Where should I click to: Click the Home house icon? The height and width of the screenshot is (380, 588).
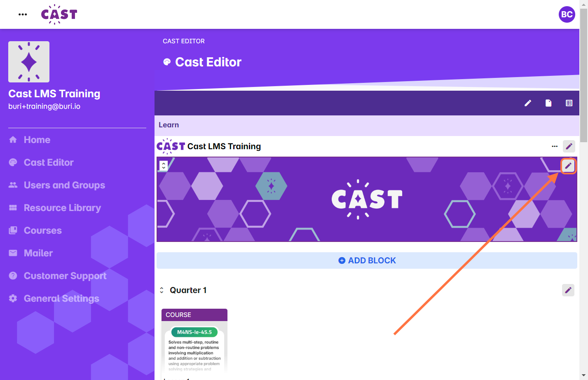click(x=13, y=140)
